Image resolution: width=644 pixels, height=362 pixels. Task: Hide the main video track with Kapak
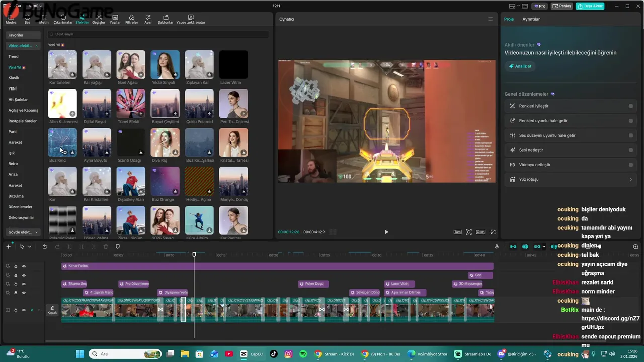(24, 310)
